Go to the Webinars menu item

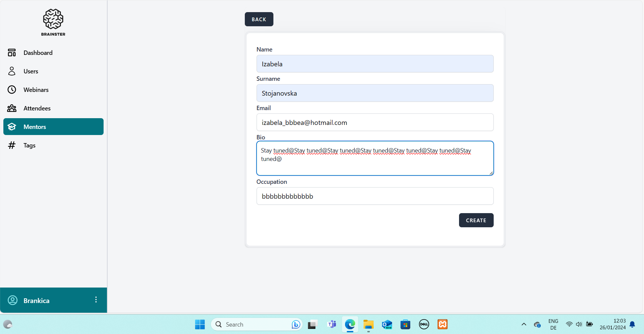[x=36, y=90]
